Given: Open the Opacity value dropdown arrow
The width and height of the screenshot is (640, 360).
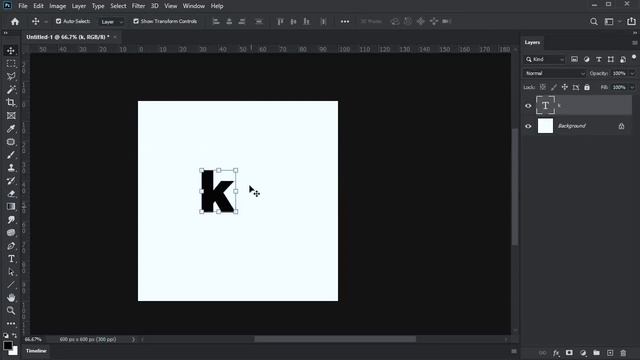Looking at the screenshot, I should 632,73.
